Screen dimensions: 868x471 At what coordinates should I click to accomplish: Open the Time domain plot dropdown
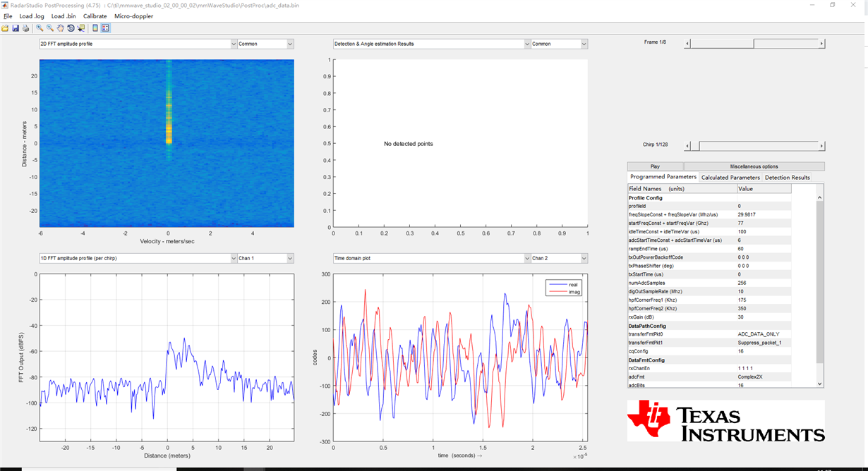click(x=432, y=258)
